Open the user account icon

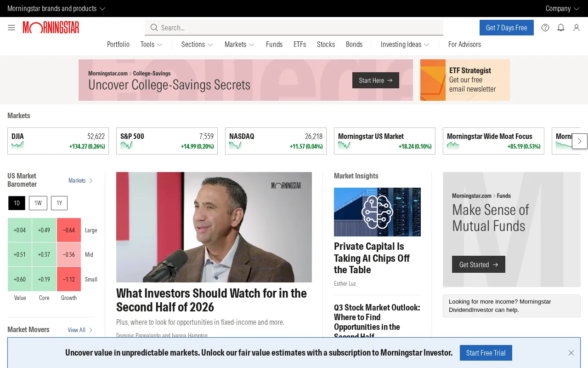(x=577, y=28)
